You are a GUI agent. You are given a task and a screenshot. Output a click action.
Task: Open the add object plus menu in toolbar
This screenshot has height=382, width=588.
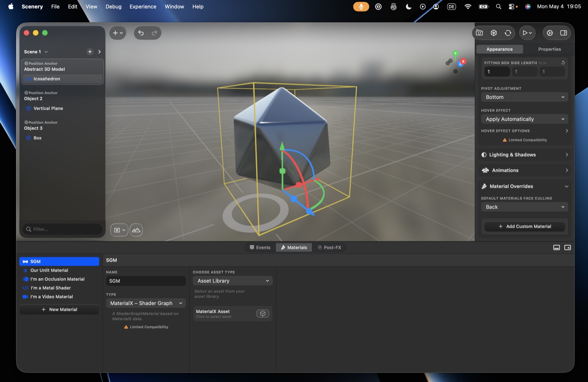tap(118, 33)
